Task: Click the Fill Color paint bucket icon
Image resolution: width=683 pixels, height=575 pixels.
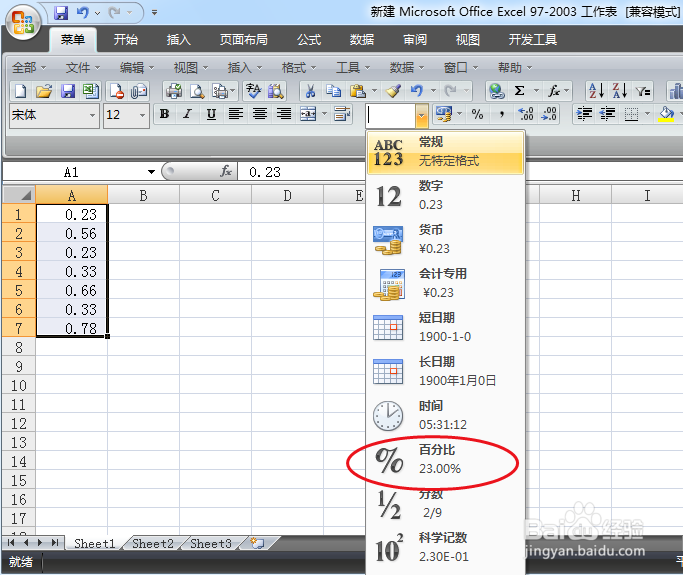Action: click(666, 115)
